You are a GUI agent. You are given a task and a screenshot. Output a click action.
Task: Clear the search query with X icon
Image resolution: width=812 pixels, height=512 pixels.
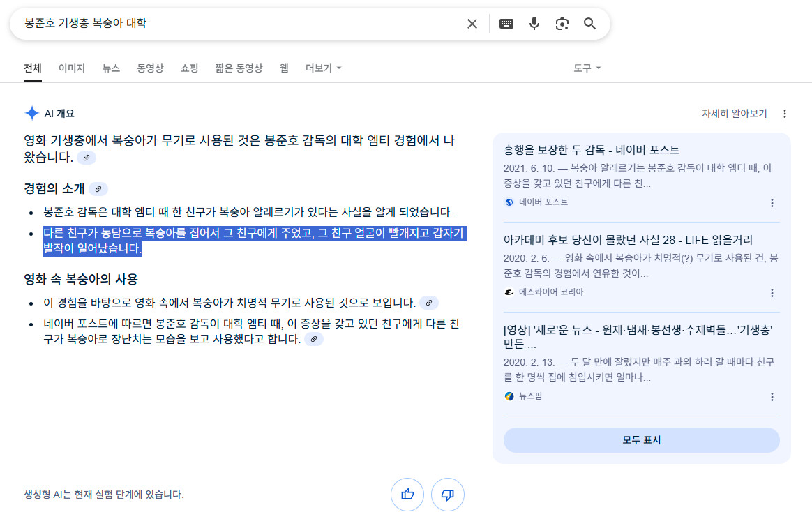pyautogui.click(x=472, y=24)
